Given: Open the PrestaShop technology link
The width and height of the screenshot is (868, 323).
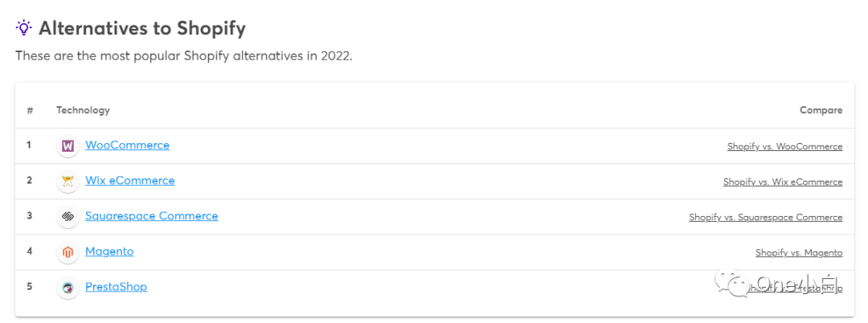Looking at the screenshot, I should coord(117,287).
